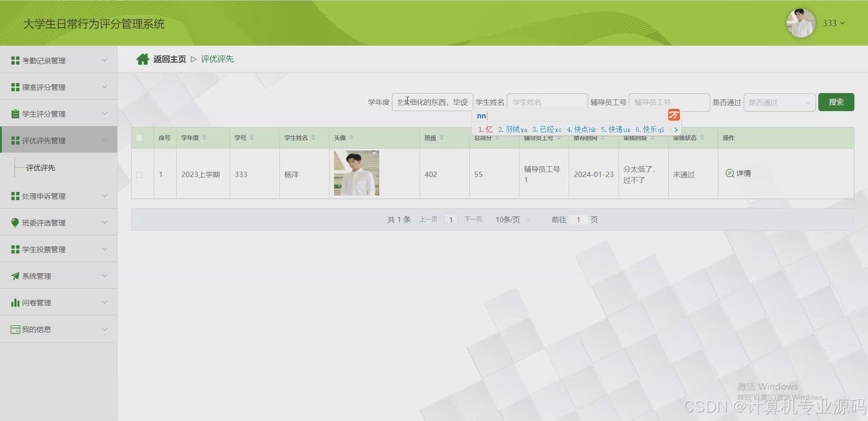Focus the 学年度 search field
This screenshot has height=421, width=868.
[432, 103]
